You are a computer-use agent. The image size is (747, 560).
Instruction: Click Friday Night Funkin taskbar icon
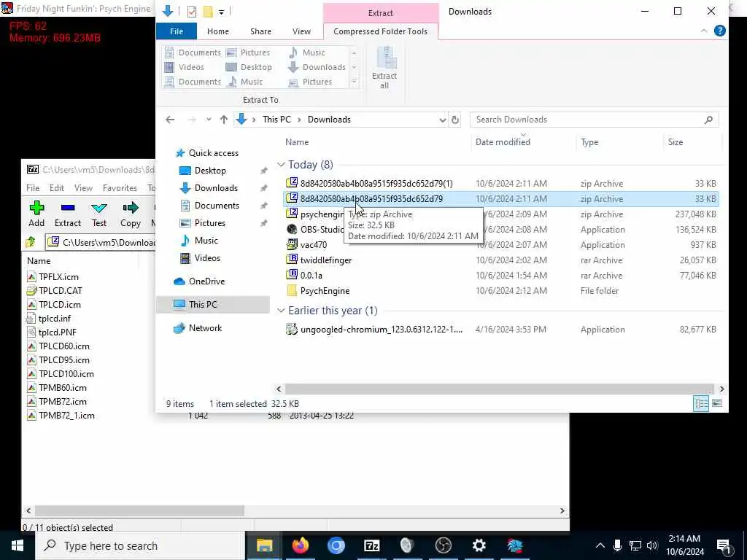point(515,545)
